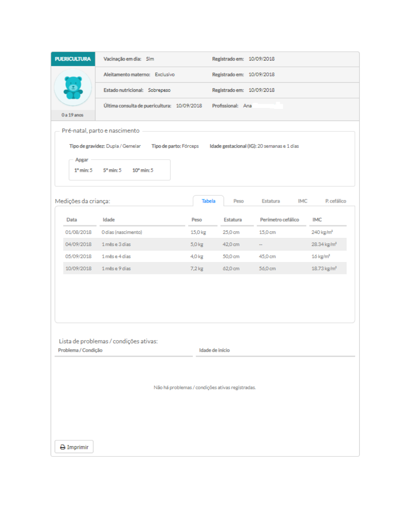Click '1 mês e 3 dias' cell
This screenshot has width=411, height=532.
tap(116, 244)
